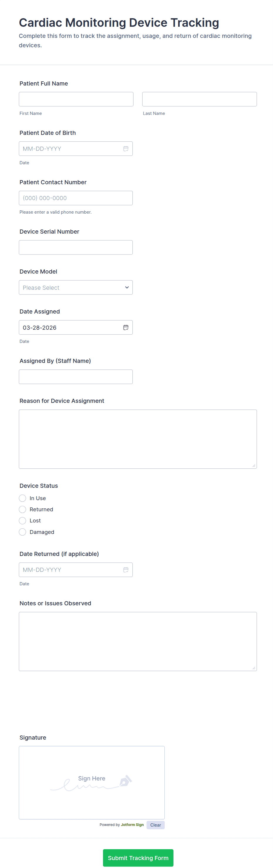
Task: Click the pen icon in signature box
Action: pos(126,781)
